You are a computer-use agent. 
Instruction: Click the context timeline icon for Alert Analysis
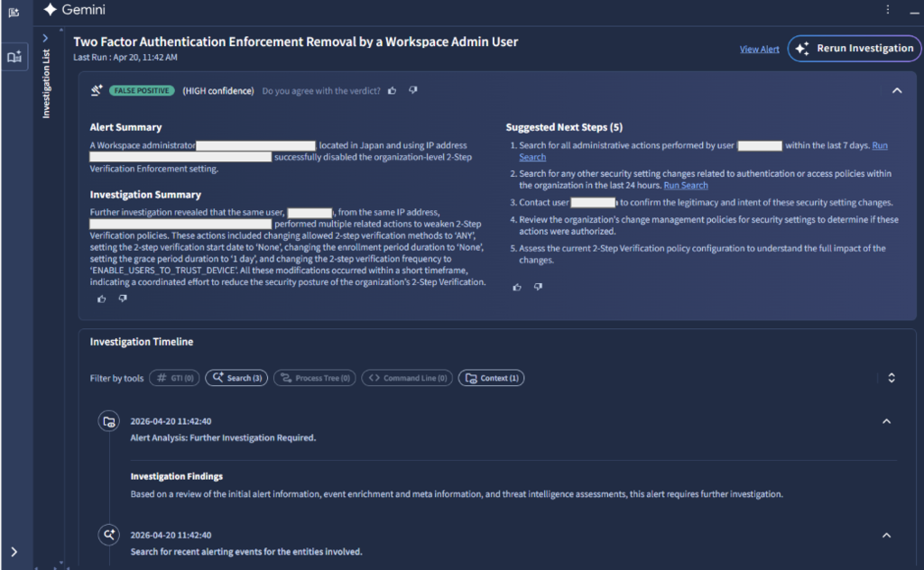pos(109,421)
